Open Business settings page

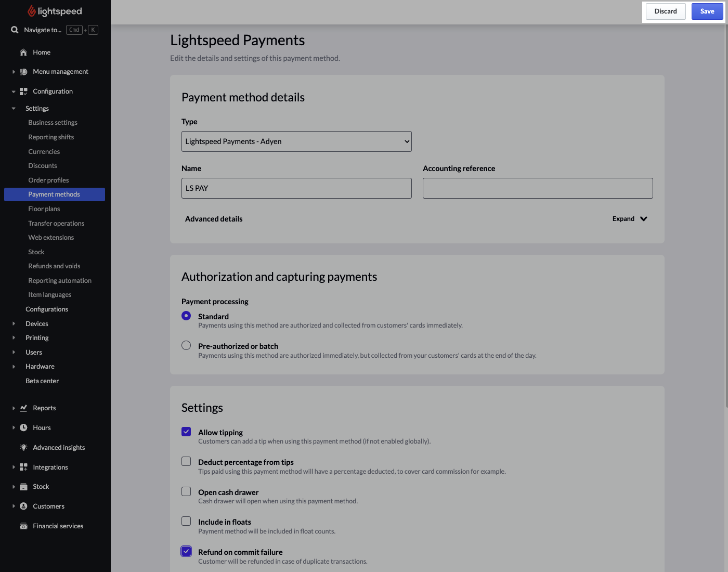(53, 123)
